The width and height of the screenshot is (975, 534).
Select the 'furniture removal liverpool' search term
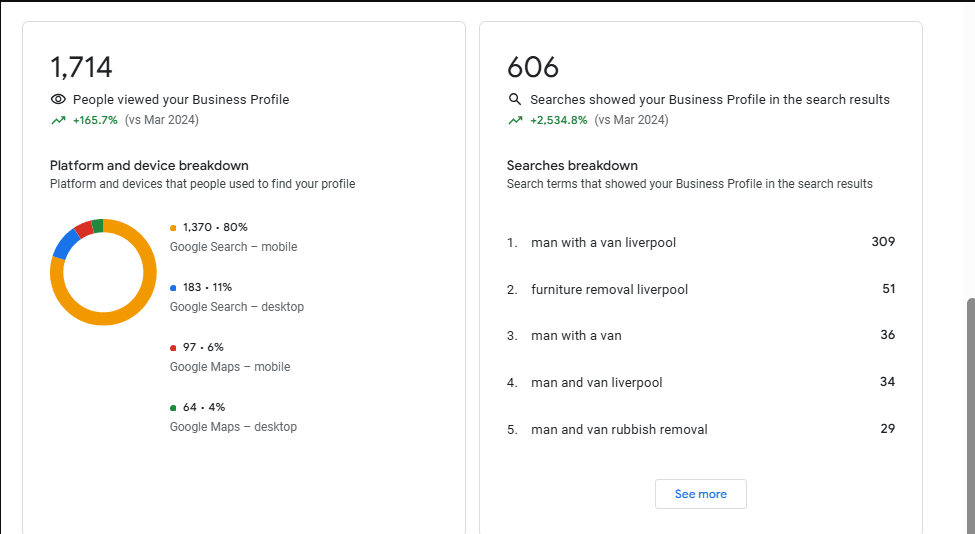(609, 290)
